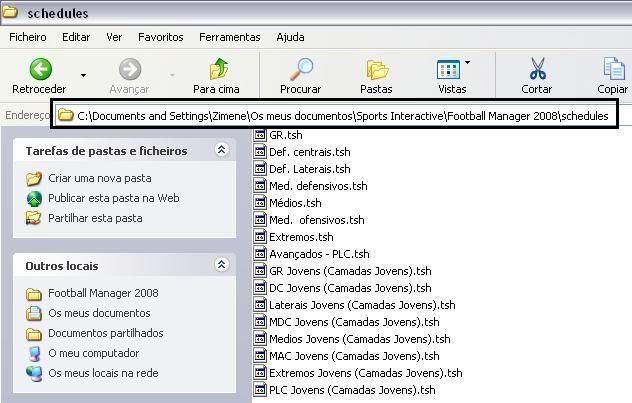Click the Cortar scissors icon
632x403 pixels.
(538, 69)
